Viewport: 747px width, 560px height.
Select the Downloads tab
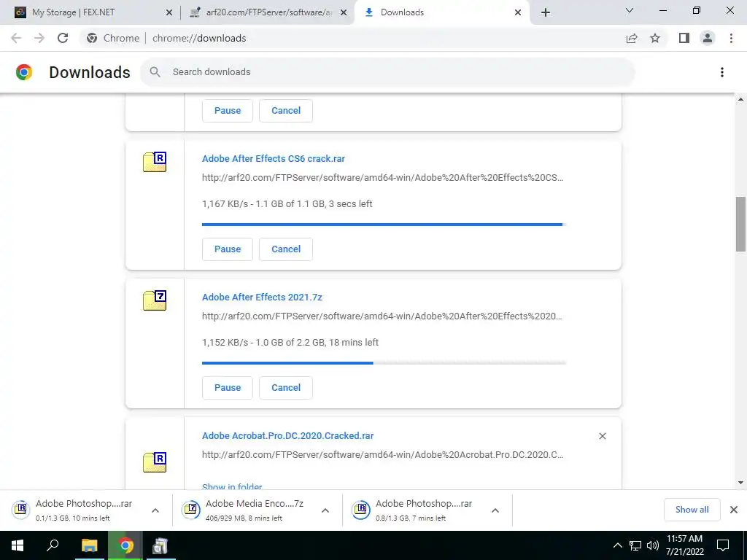[x=441, y=12]
